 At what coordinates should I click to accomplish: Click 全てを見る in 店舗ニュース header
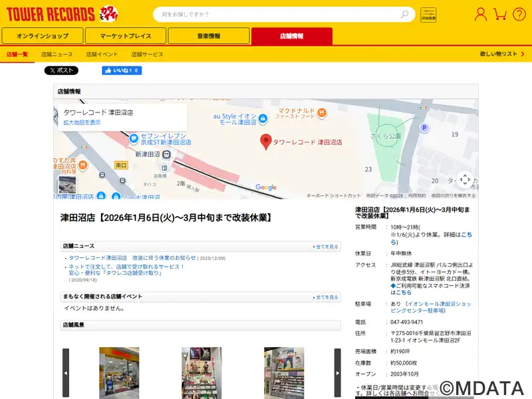tap(325, 247)
